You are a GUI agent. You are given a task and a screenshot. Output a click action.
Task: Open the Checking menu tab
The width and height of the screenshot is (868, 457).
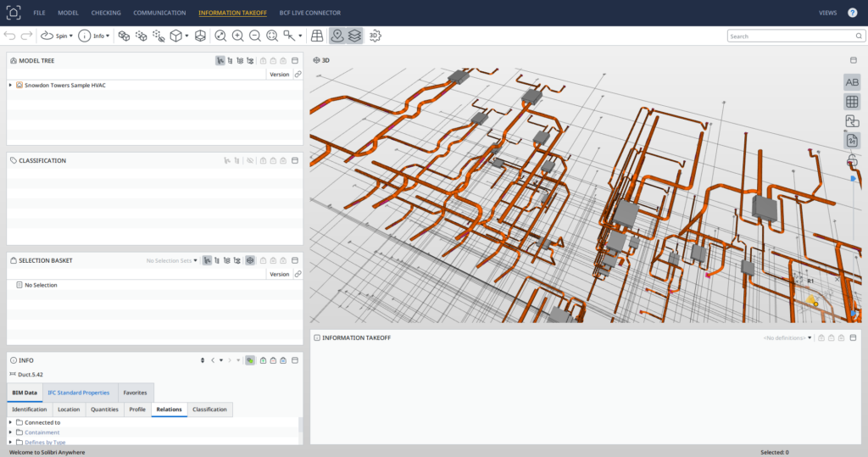(106, 13)
